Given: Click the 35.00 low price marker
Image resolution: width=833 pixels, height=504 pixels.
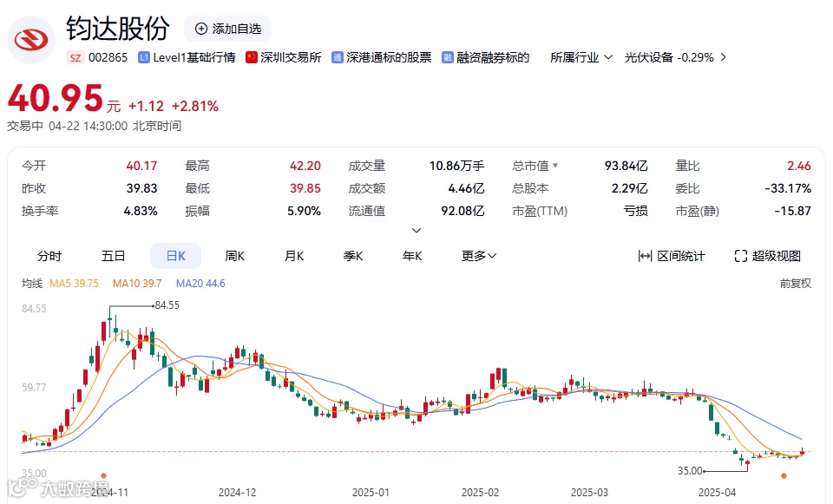Looking at the screenshot, I should click(x=690, y=471).
